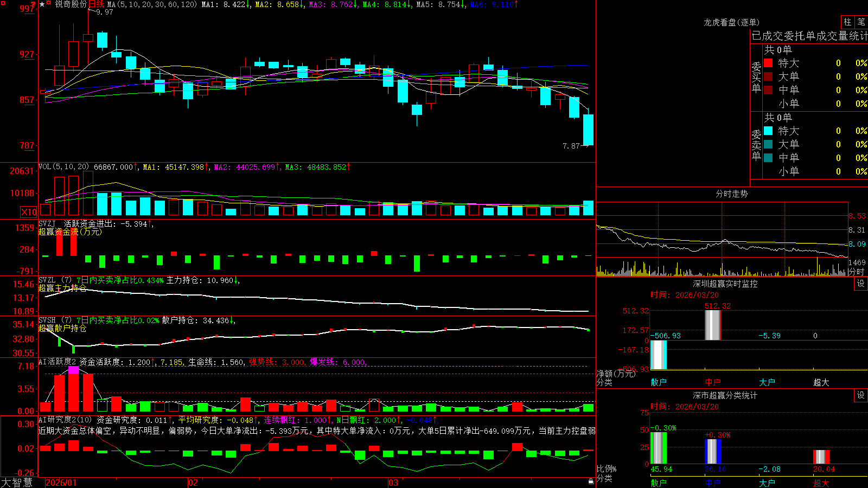This screenshot has height=488, width=868.
Task: Click the 龙虎看盘(逐单) panel title
Action: [731, 22]
